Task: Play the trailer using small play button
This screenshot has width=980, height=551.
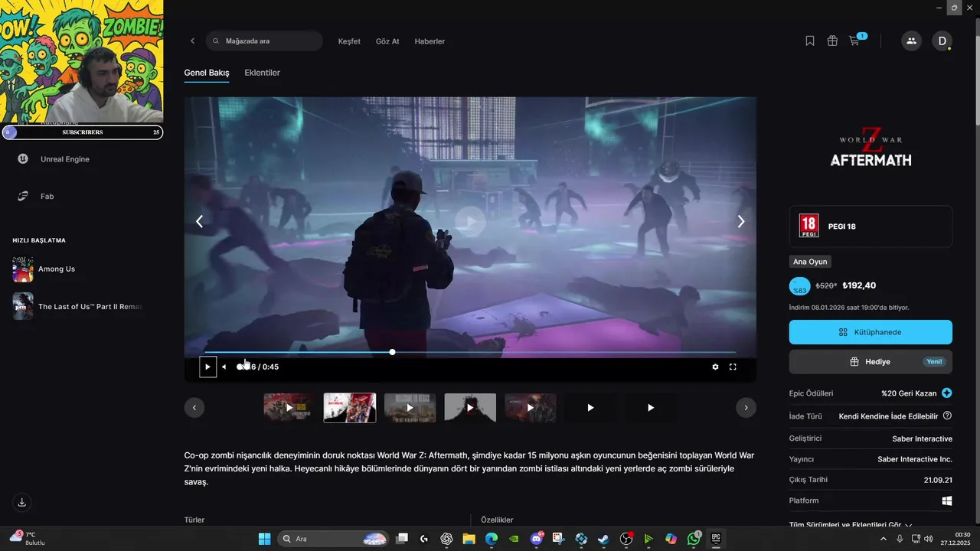Action: pyautogui.click(x=207, y=367)
